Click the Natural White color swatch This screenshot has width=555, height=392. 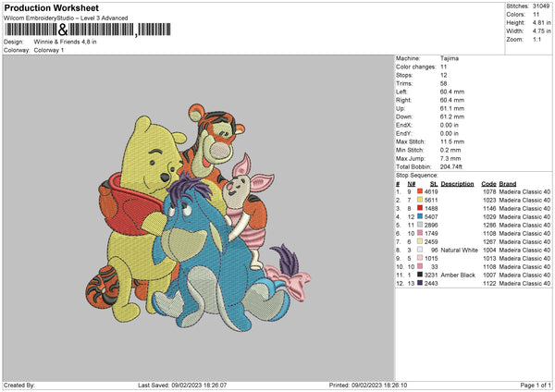coord(421,250)
